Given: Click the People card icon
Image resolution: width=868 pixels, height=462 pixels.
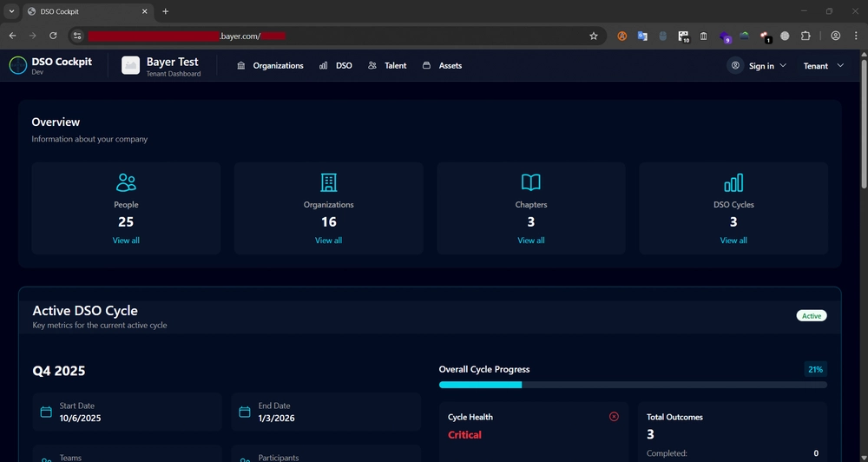Looking at the screenshot, I should coord(126,182).
